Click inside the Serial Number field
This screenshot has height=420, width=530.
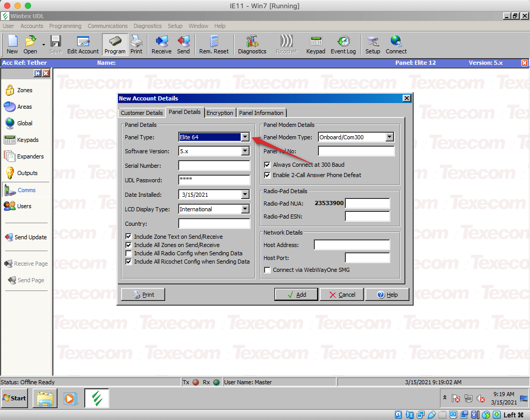click(214, 166)
